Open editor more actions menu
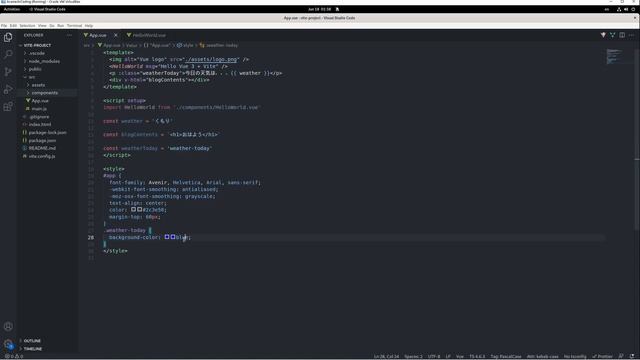The width and height of the screenshot is (640, 360). coord(631,35)
